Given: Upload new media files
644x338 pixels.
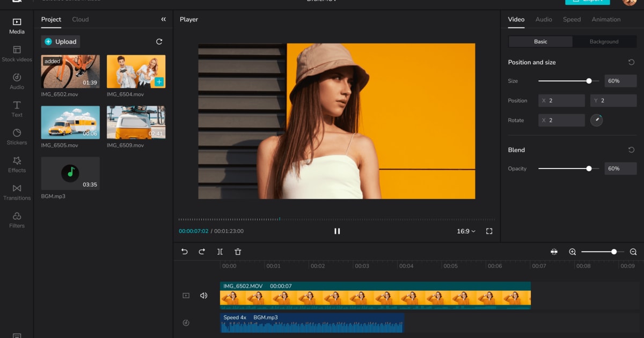Looking at the screenshot, I should [x=60, y=41].
